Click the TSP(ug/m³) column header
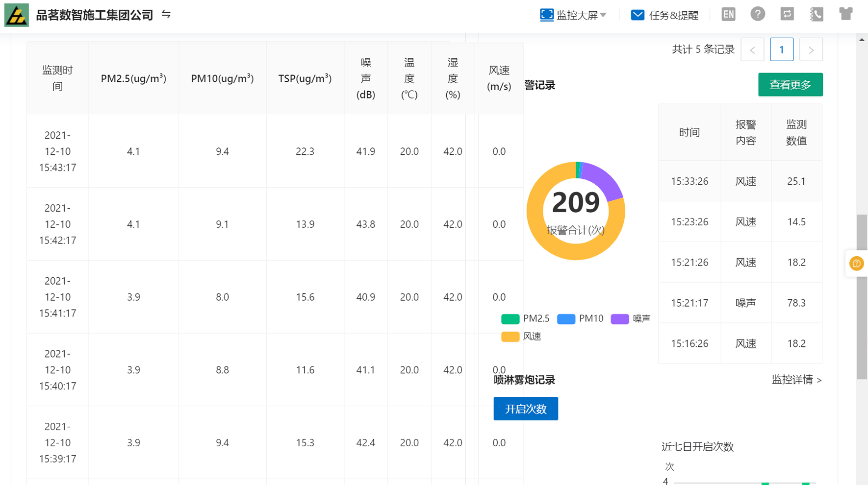Image resolution: width=868 pixels, height=485 pixels. (305, 78)
